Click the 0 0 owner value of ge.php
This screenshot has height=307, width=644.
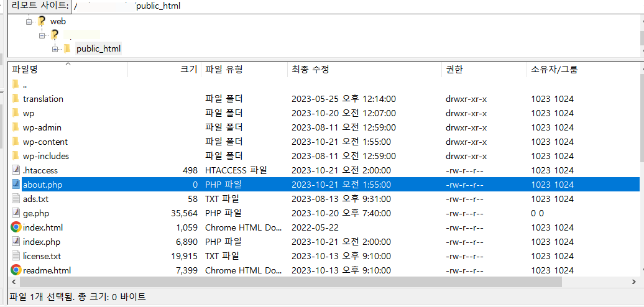[537, 213]
